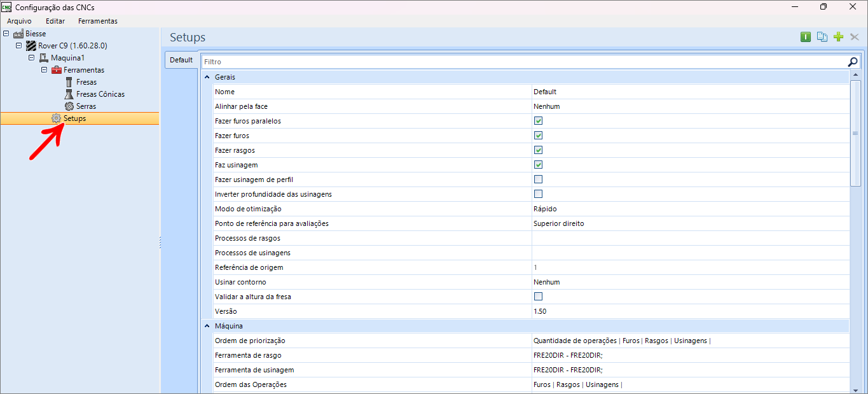Screen dimensions: 868x394
Task: Collapse the Ferramentas tree node
Action: tap(45, 70)
